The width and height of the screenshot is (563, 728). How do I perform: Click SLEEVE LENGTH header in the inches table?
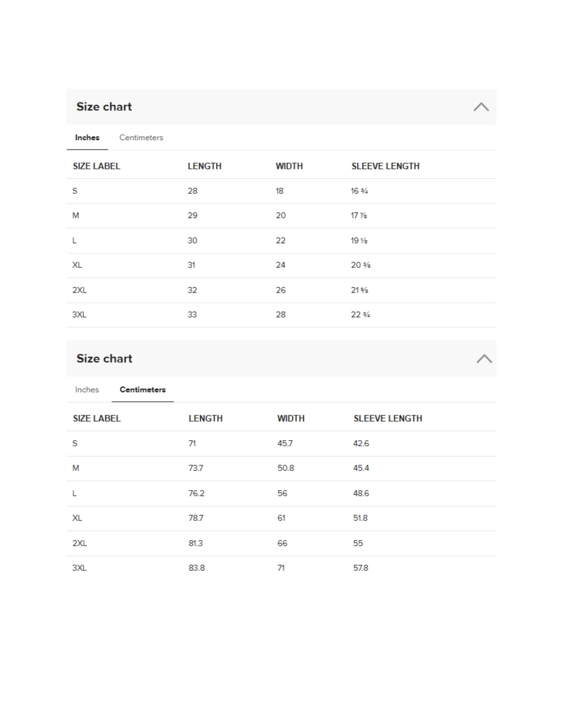click(385, 166)
